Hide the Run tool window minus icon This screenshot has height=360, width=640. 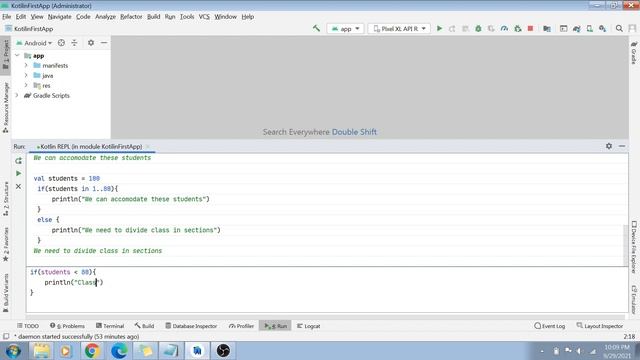[x=622, y=146]
